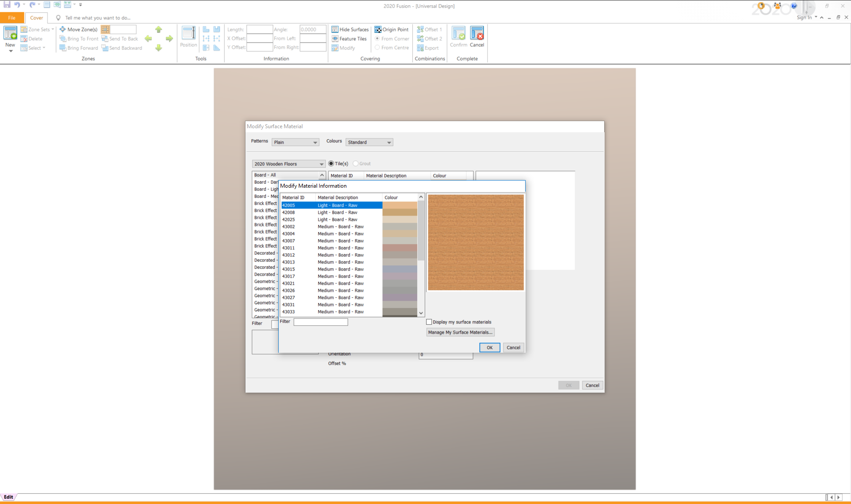Viewport: 851px width, 504px height.
Task: Expand the Colours dropdown set to Standard
Action: click(369, 142)
